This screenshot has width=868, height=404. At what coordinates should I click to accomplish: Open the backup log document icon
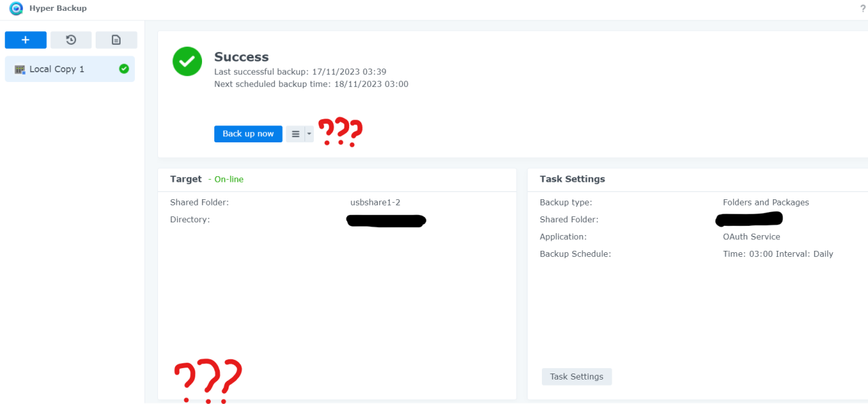(116, 40)
